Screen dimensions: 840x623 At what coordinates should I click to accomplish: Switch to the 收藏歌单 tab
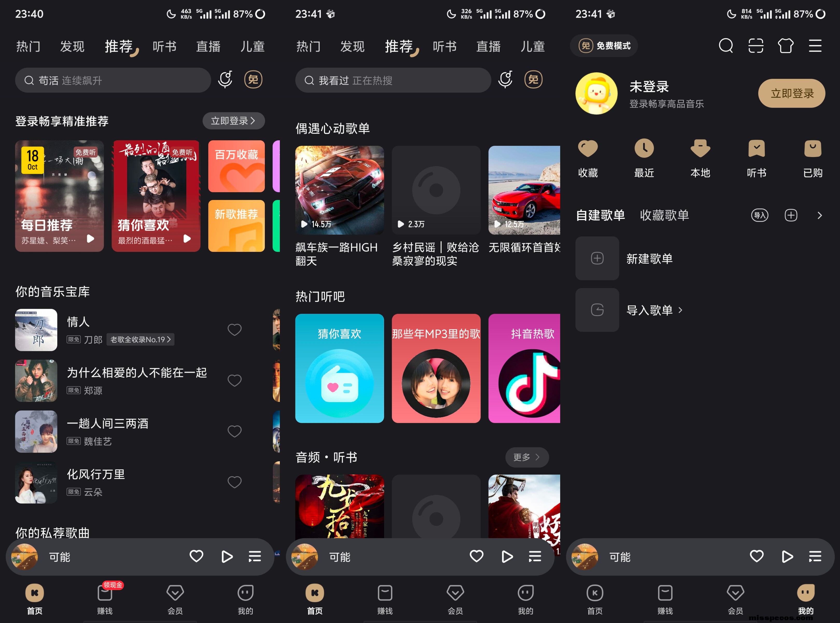click(x=664, y=215)
